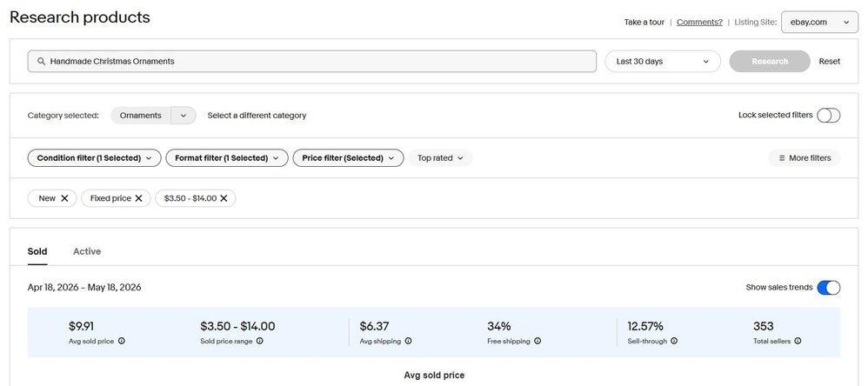Open info icon for Total sellers

click(x=798, y=341)
